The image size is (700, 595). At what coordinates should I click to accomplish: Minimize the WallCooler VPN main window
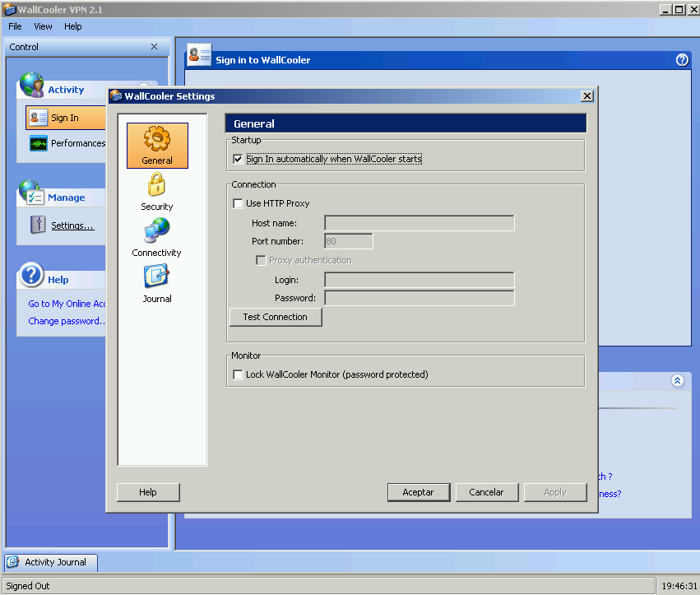pos(665,9)
